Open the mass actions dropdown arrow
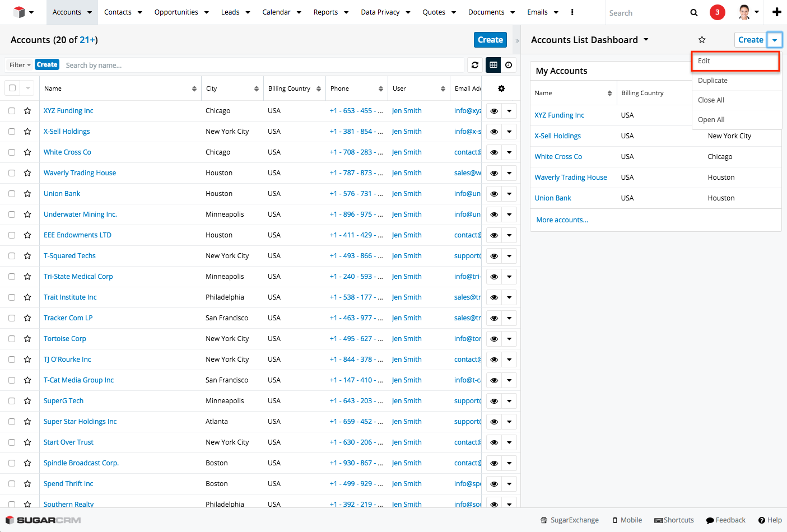Viewport: 787px width, 532px height. pos(27,88)
